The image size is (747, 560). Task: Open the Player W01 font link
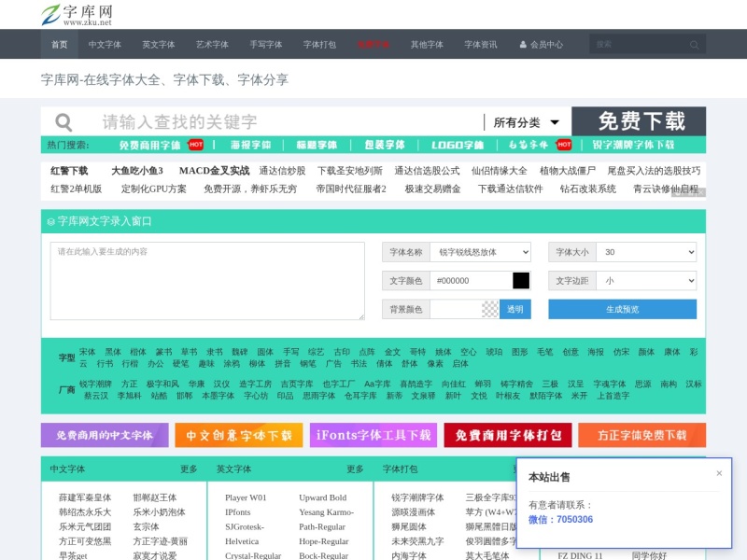[246, 497]
